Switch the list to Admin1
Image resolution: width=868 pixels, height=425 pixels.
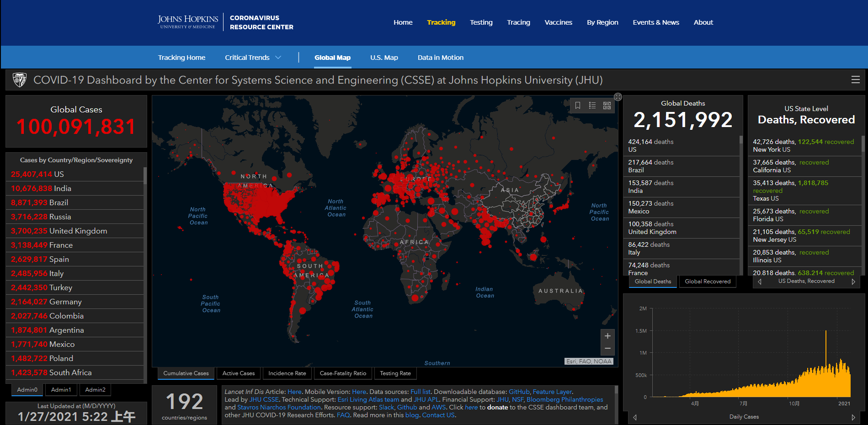point(61,390)
